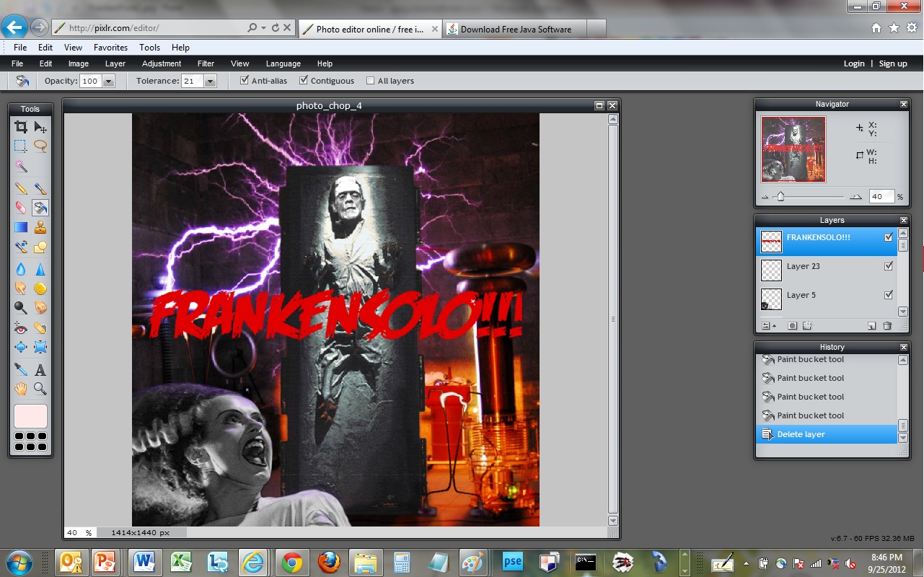
Task: Toggle the Contiguous checkbox
Action: 304,80
